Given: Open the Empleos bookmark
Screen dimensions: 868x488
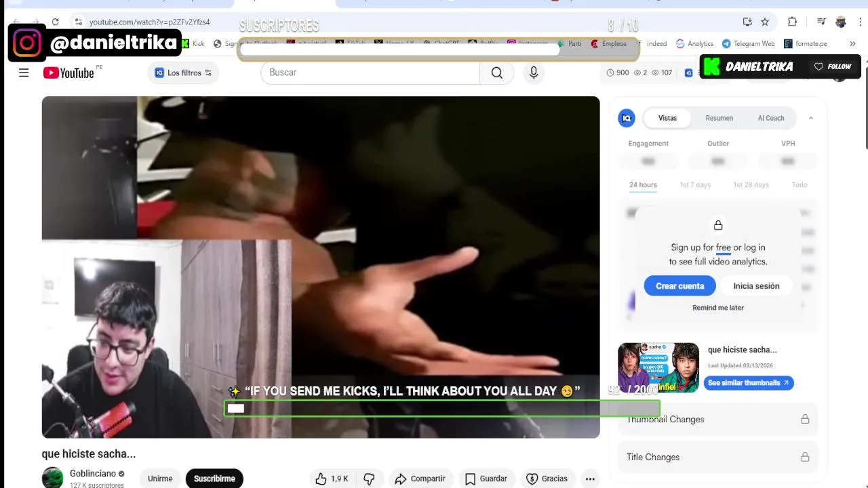Looking at the screenshot, I should (608, 43).
